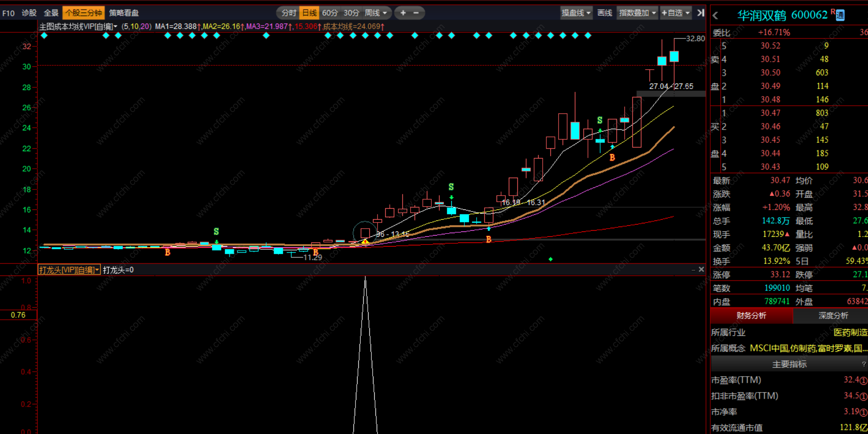Click the B buy signal near price 21
Image resolution: width=868 pixels, height=434 pixels.
612,157
